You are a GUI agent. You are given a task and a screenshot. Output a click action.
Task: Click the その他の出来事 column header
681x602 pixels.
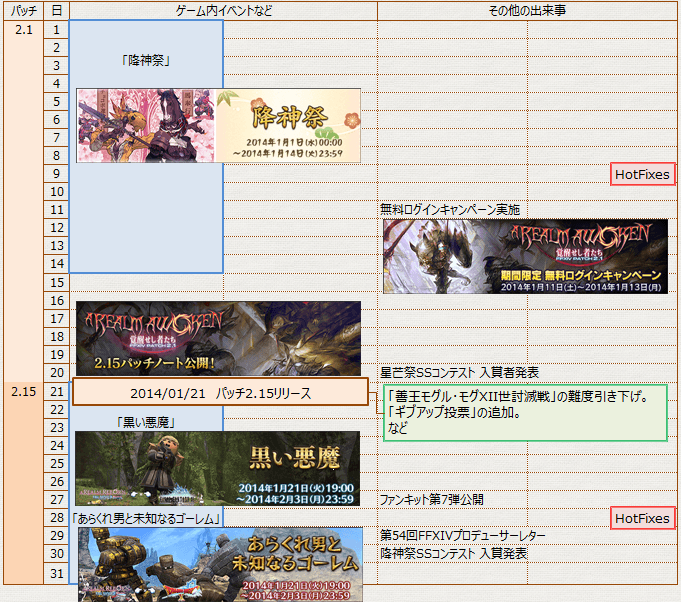(527, 11)
